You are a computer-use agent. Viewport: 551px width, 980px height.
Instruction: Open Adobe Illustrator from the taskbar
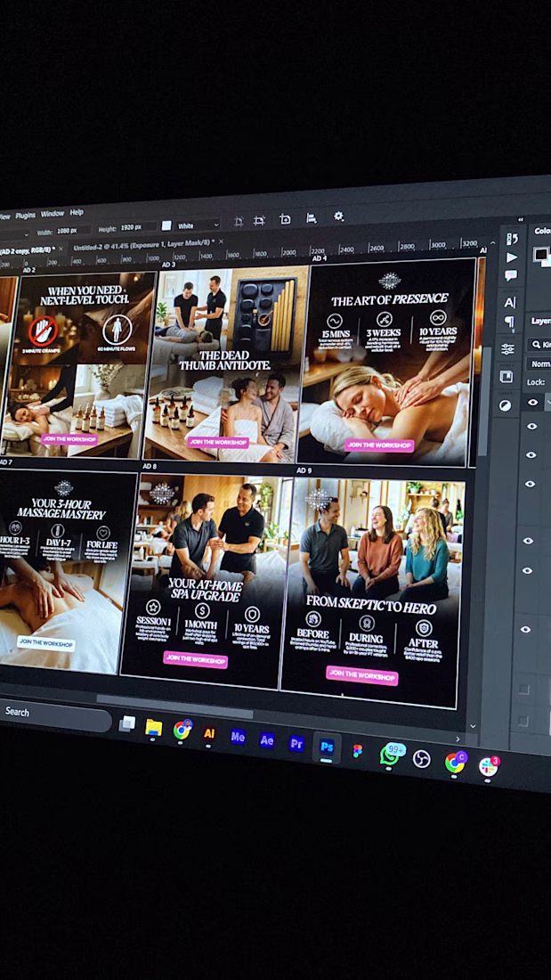[209, 733]
